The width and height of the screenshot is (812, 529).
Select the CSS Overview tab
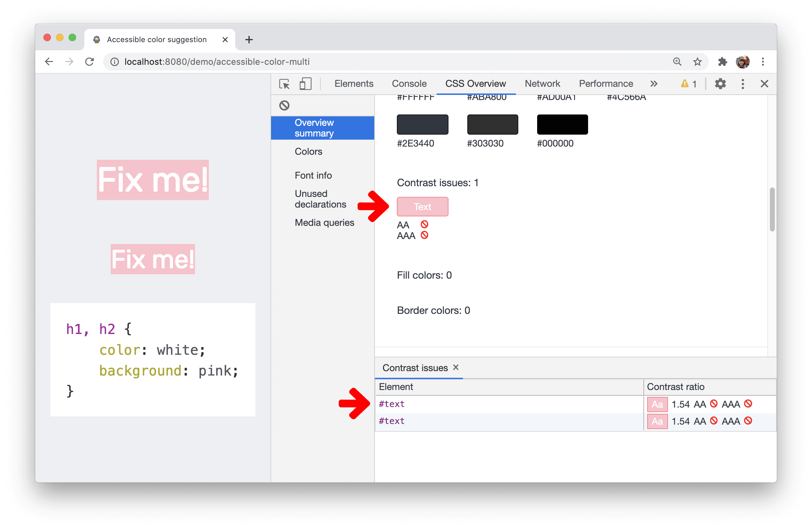[476, 83]
